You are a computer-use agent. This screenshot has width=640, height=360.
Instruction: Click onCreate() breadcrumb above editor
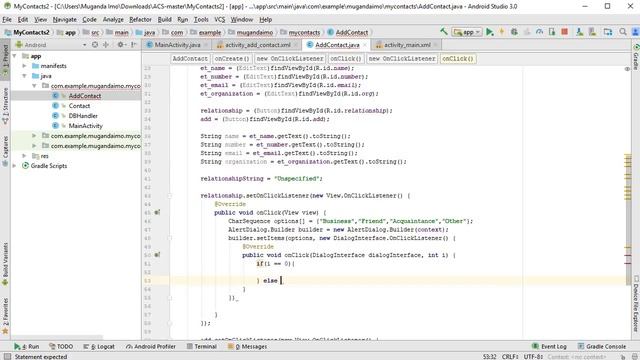tap(232, 59)
